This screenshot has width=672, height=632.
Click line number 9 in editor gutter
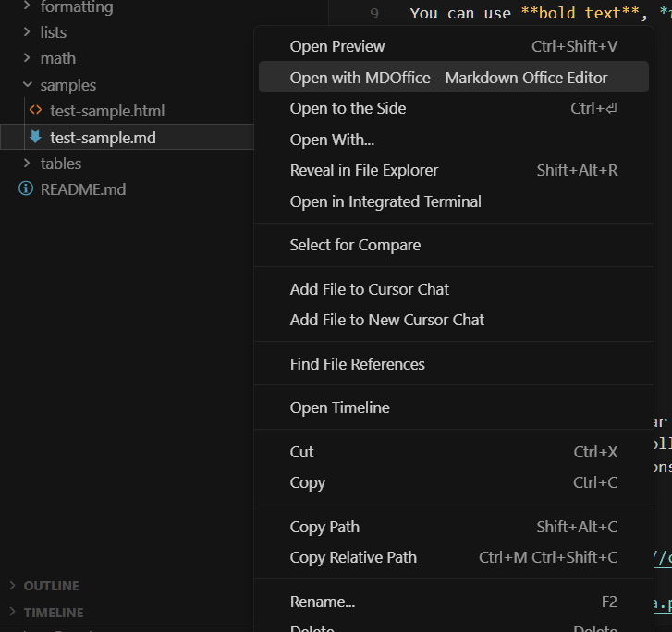pos(374,13)
